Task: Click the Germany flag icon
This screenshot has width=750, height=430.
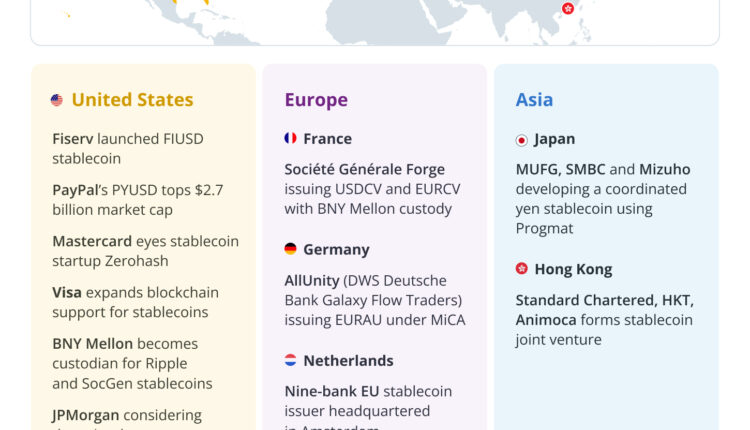Action: [290, 249]
